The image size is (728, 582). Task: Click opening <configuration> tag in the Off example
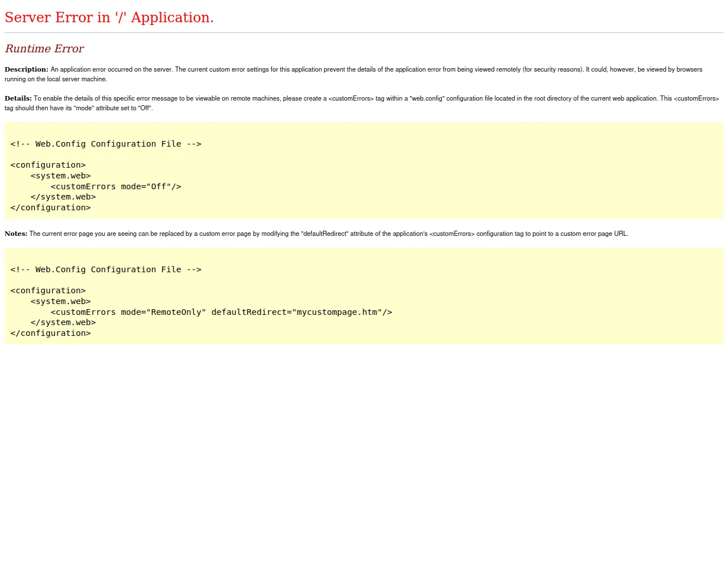click(x=48, y=165)
